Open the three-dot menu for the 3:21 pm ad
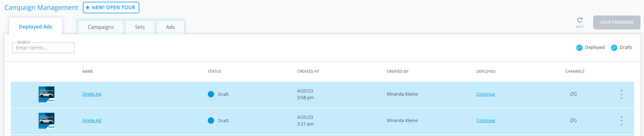 [x=621, y=121]
